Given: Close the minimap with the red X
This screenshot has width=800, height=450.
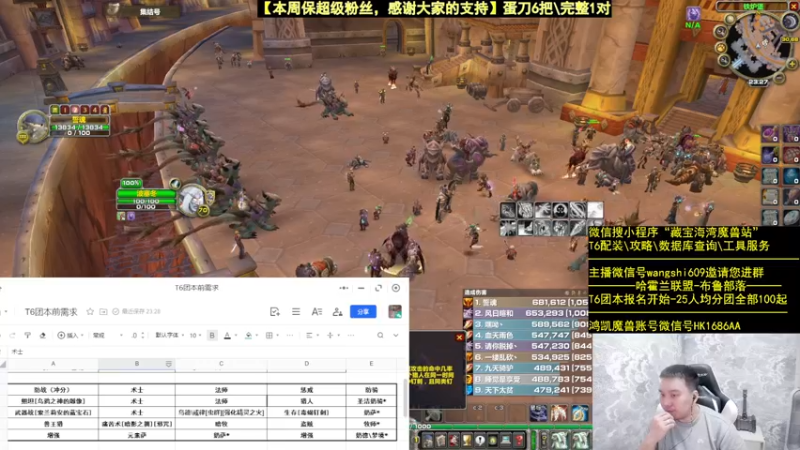Looking at the screenshot, I should (794, 4).
